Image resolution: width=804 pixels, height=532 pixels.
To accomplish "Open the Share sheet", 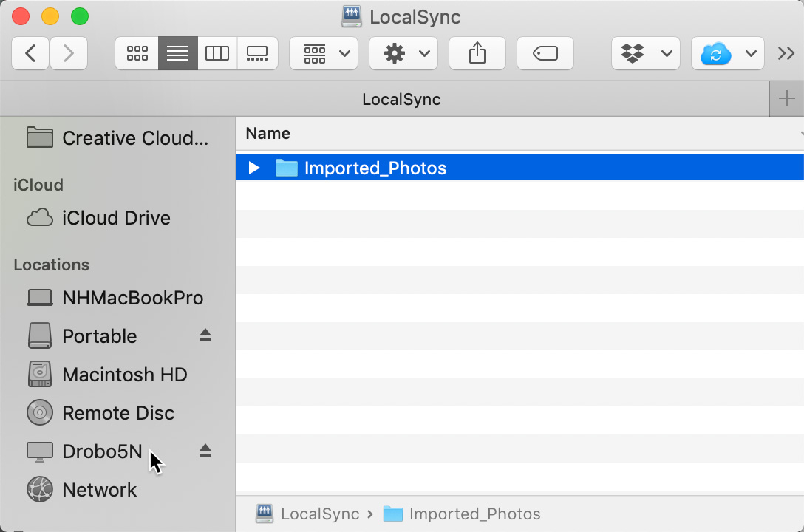I will click(x=477, y=53).
